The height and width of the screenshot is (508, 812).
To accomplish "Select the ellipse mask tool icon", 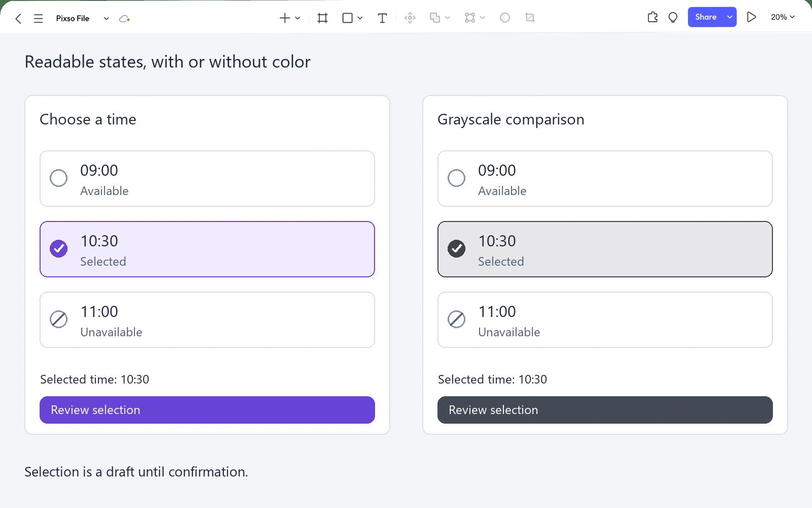I will 505,18.
